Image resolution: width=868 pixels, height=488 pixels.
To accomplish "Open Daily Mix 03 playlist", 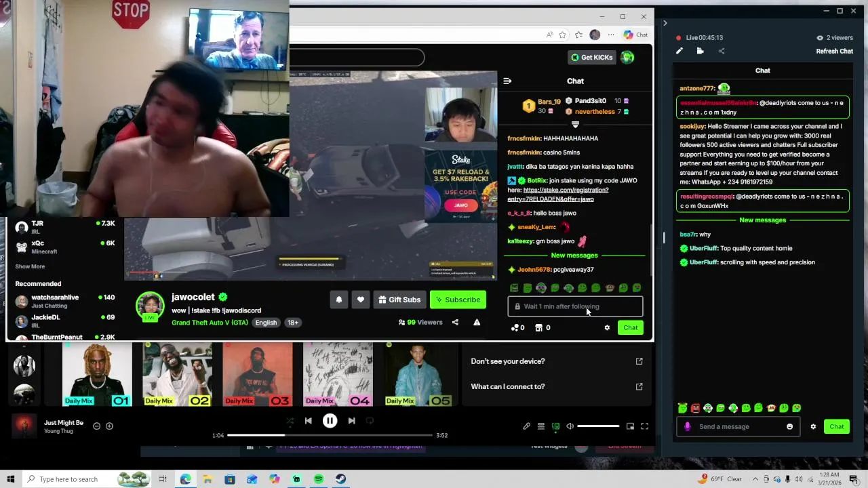I will [258, 374].
